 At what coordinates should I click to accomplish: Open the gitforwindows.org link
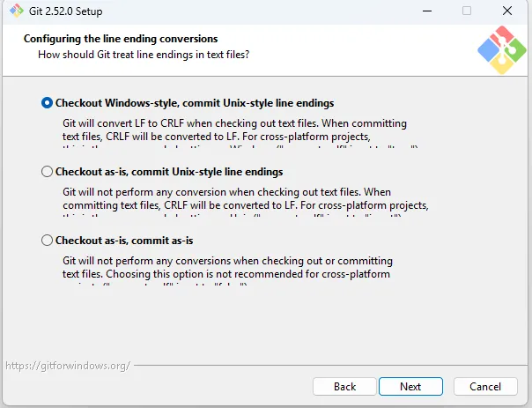(67, 365)
